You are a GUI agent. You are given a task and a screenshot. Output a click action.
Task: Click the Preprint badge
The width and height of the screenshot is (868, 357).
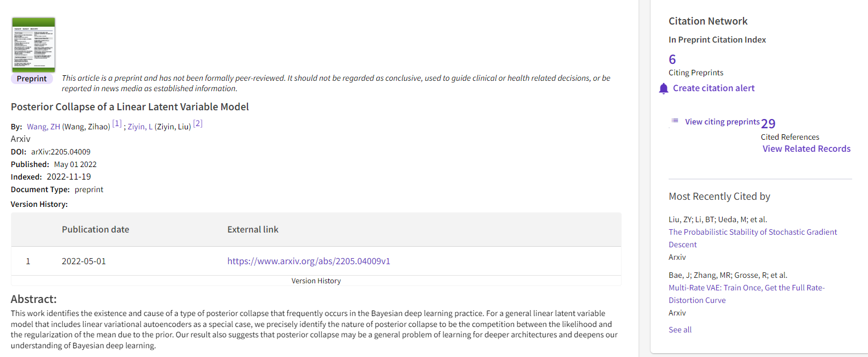[x=32, y=79]
